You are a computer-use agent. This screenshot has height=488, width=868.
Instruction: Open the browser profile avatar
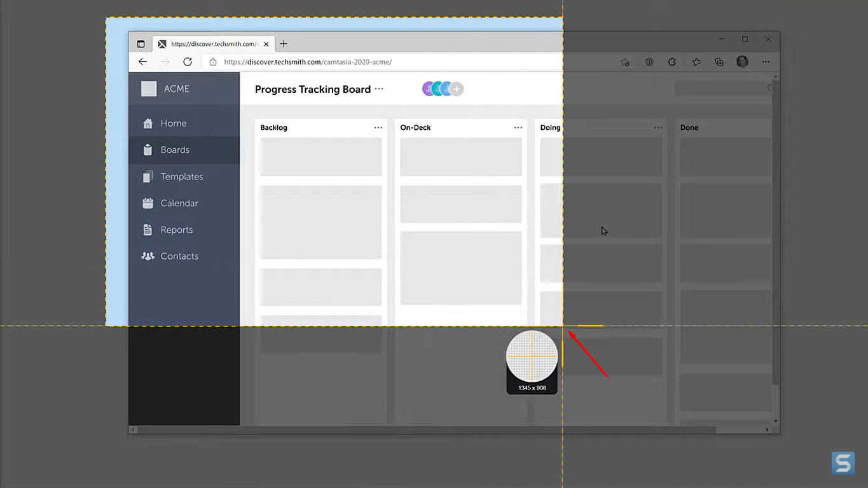[742, 62]
